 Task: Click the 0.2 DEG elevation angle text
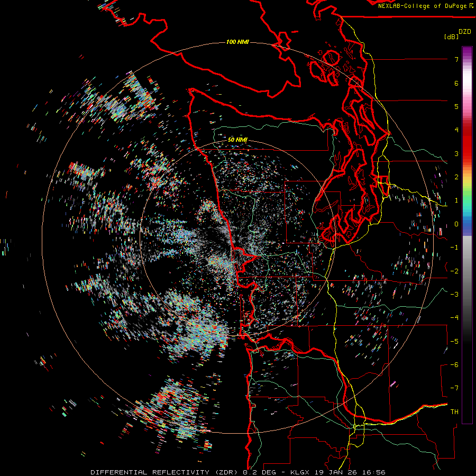coord(260,472)
